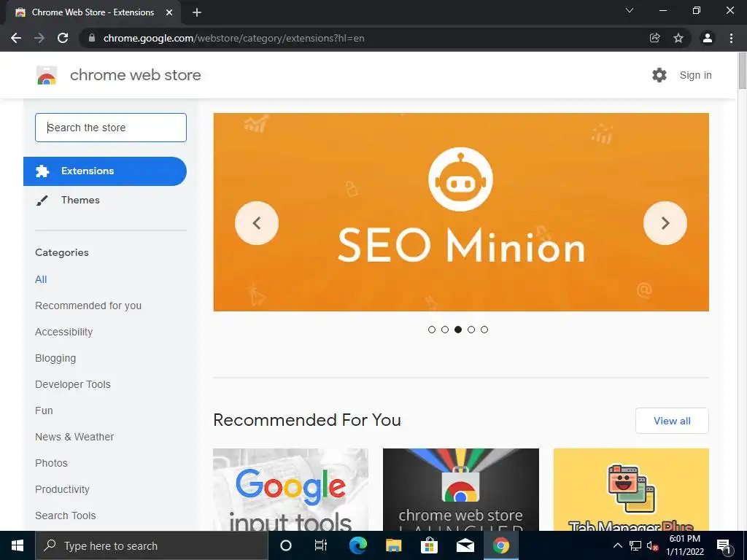Click the Chrome Web Store logo
This screenshot has width=747, height=560.
click(47, 75)
